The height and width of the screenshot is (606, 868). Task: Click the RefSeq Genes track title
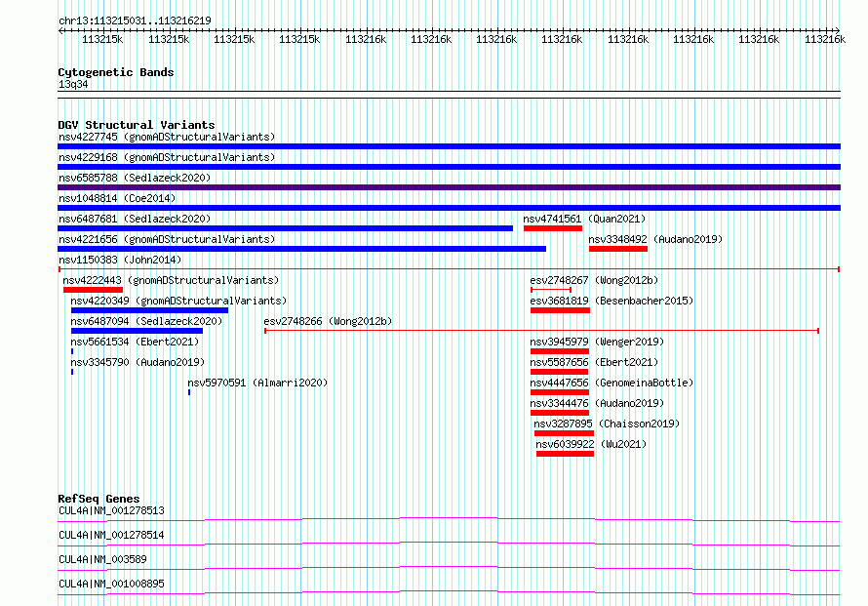(x=99, y=499)
